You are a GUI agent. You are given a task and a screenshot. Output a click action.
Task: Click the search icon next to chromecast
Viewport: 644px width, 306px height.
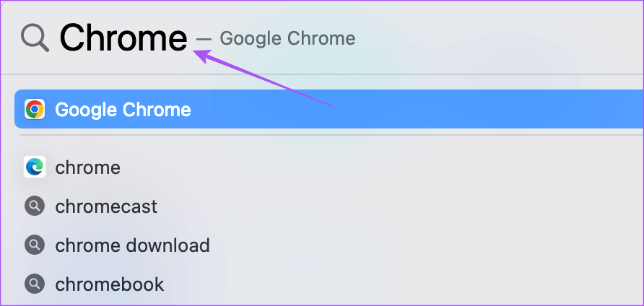[x=34, y=206]
